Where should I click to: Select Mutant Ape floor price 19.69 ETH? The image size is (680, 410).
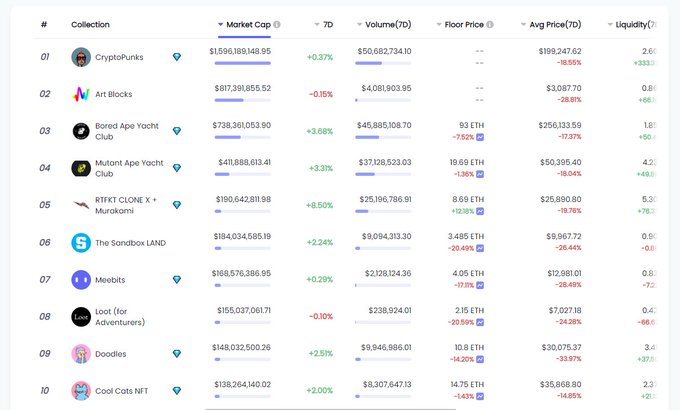tap(467, 162)
